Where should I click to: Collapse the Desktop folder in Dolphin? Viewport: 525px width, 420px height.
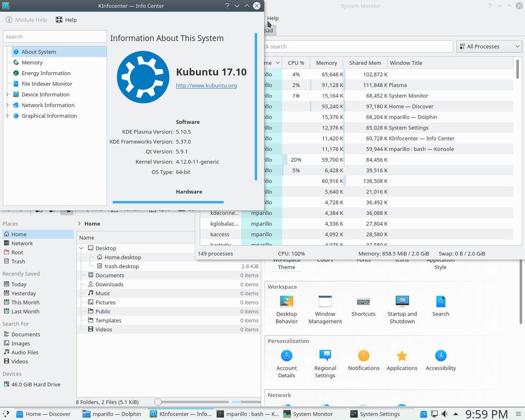click(81, 248)
